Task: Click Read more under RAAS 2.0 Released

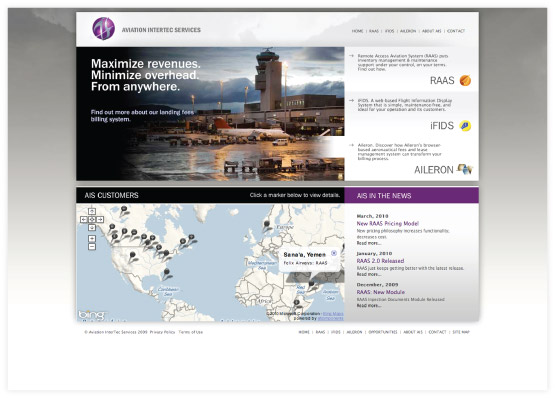Action: pos(368,274)
